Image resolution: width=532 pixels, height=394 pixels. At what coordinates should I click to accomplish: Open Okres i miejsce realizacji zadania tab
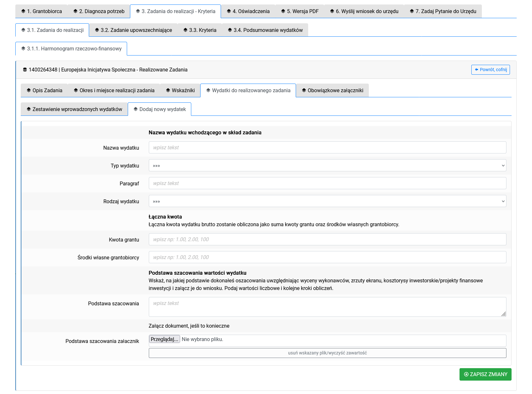click(114, 90)
